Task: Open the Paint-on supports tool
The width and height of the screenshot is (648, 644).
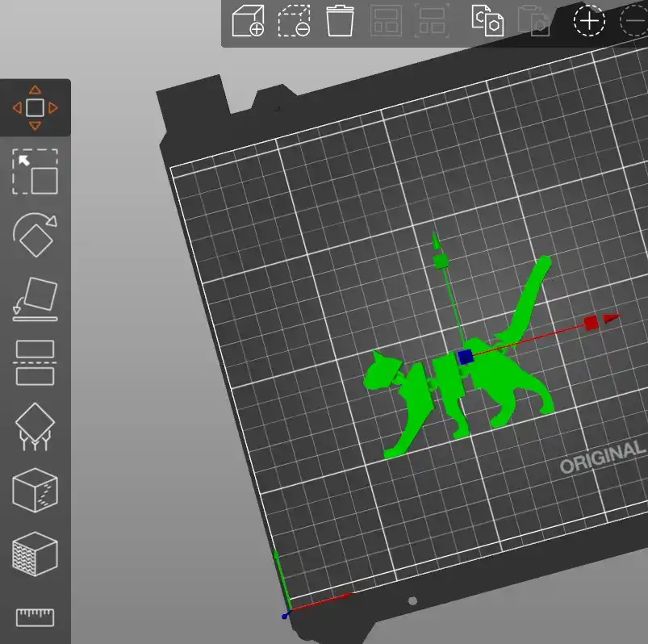Action: tap(36, 427)
